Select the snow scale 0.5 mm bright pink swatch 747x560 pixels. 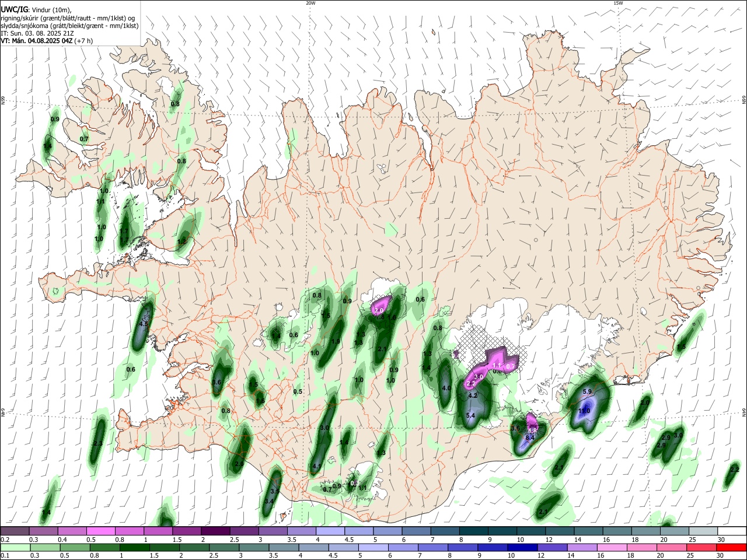pyautogui.click(x=100, y=531)
